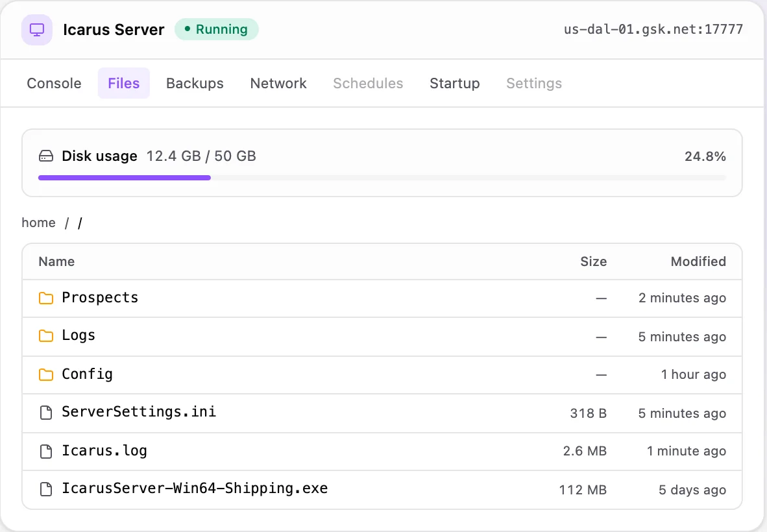Select the Files tab
The width and height of the screenshot is (767, 532).
[x=124, y=83]
